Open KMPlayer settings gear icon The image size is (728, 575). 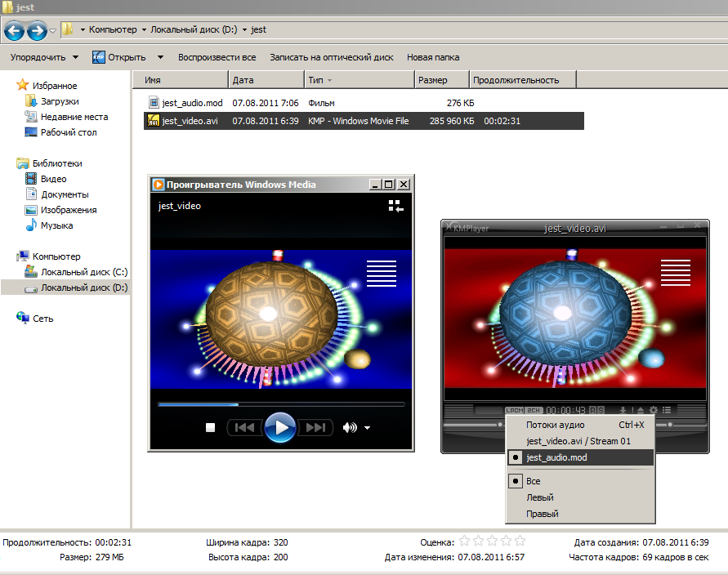pos(653,410)
